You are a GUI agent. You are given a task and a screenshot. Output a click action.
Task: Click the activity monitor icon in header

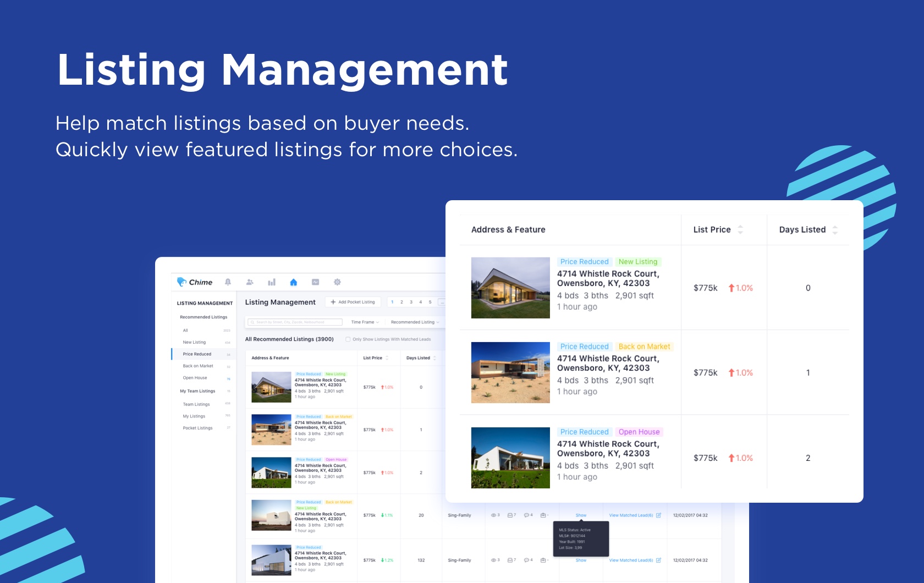point(315,282)
